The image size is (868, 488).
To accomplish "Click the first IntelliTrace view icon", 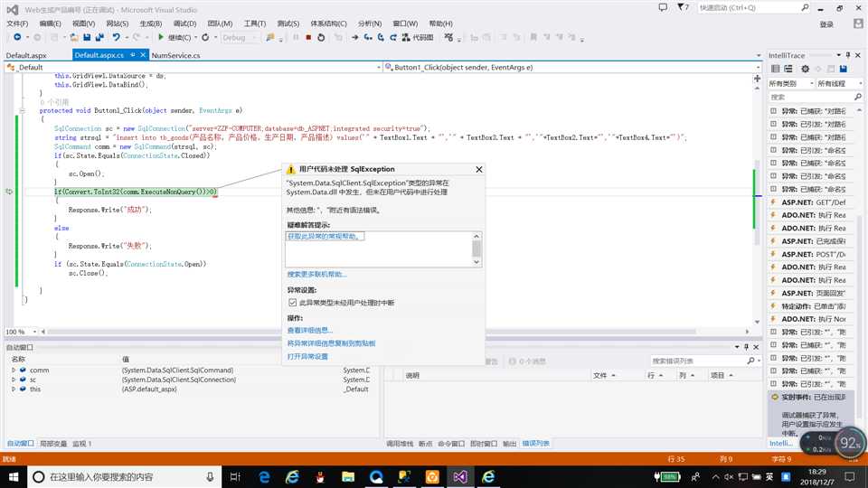I will (775, 69).
